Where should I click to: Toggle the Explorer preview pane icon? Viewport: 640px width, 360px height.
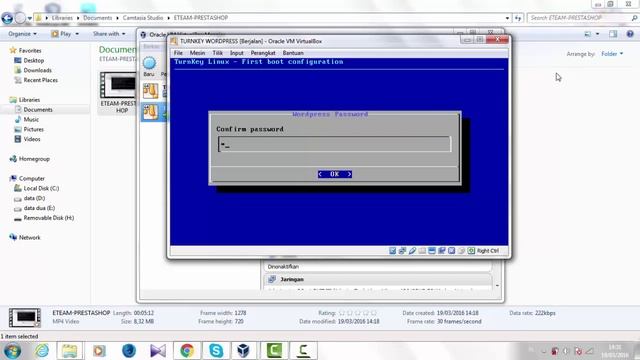pyautogui.click(x=613, y=34)
